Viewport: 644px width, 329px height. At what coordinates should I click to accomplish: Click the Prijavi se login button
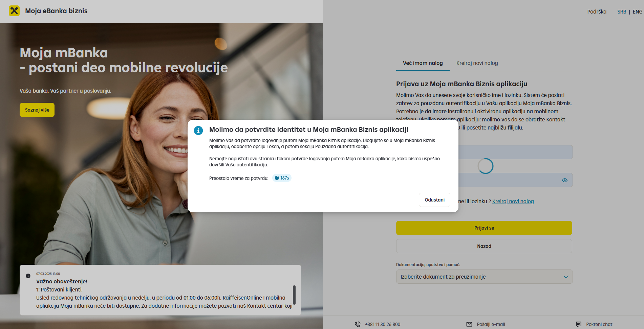484,228
